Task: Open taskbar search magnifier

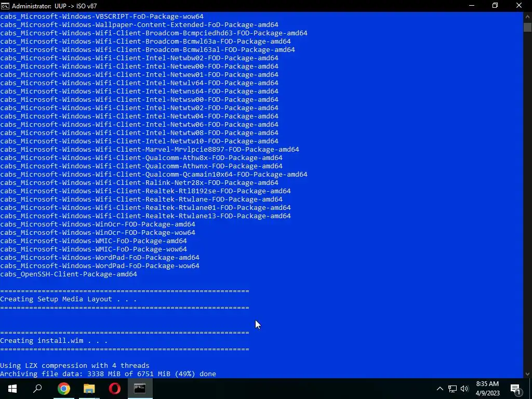Action: (37, 389)
